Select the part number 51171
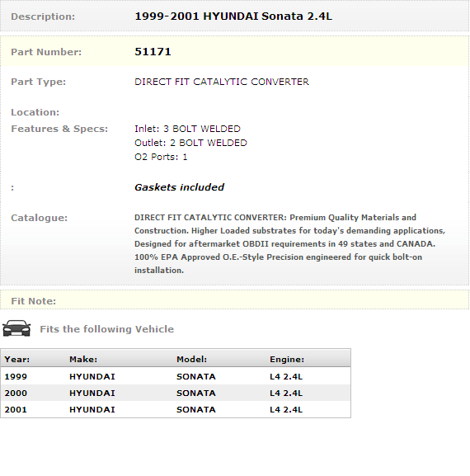470x476 pixels. (153, 52)
